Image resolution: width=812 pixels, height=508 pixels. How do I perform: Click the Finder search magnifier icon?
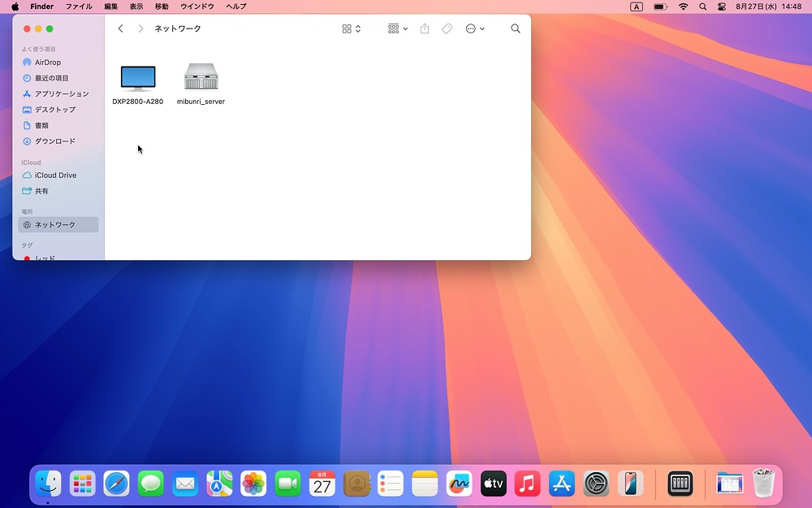(516, 28)
